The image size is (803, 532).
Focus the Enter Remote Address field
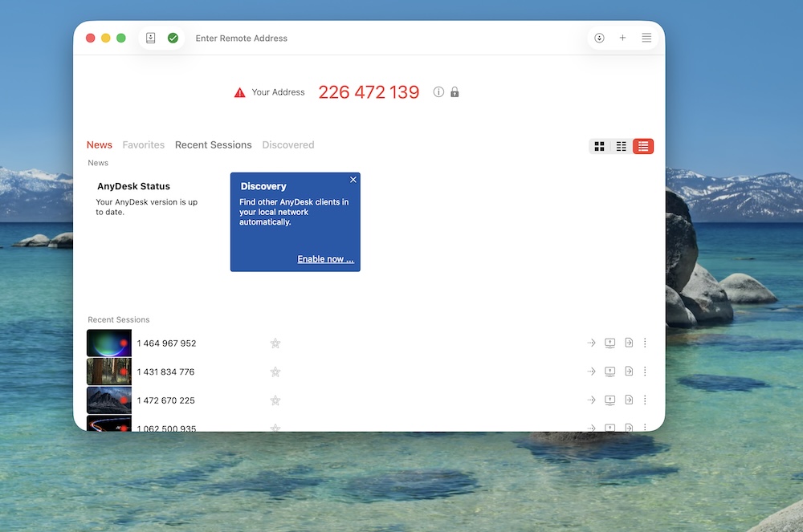241,39
